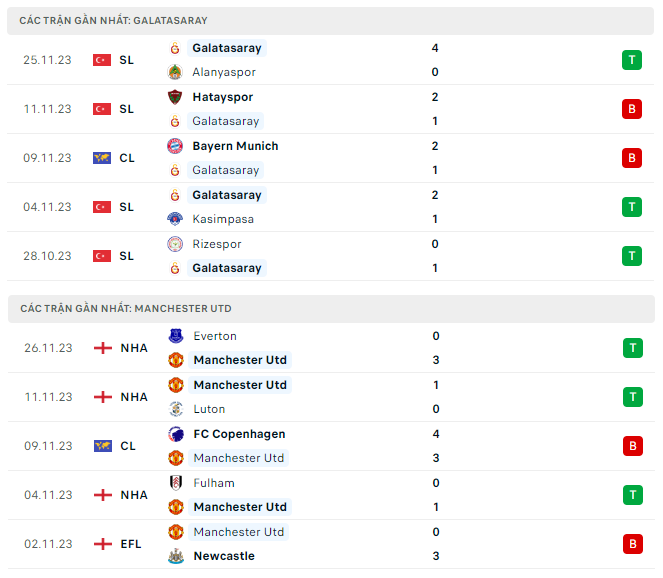Viewport: 663px width, 578px height.
Task: Click Champions League icon beside Bayern Munich
Action: point(102,158)
